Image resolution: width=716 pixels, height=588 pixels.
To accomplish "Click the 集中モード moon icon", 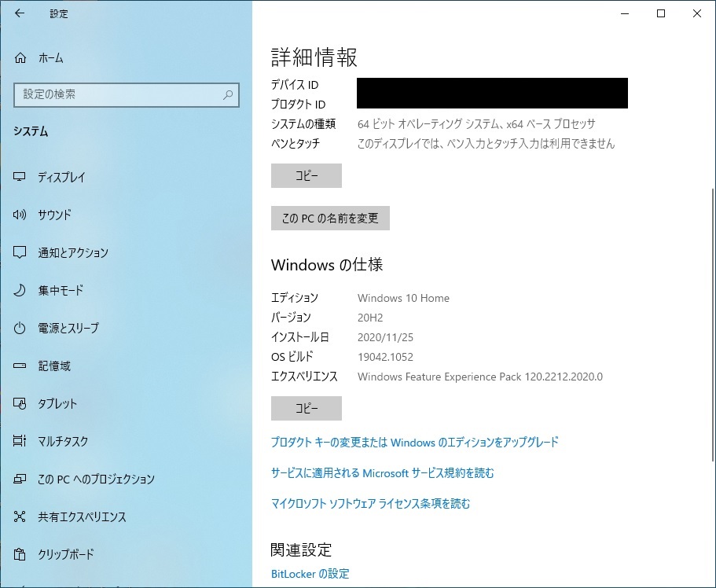I will (19, 290).
